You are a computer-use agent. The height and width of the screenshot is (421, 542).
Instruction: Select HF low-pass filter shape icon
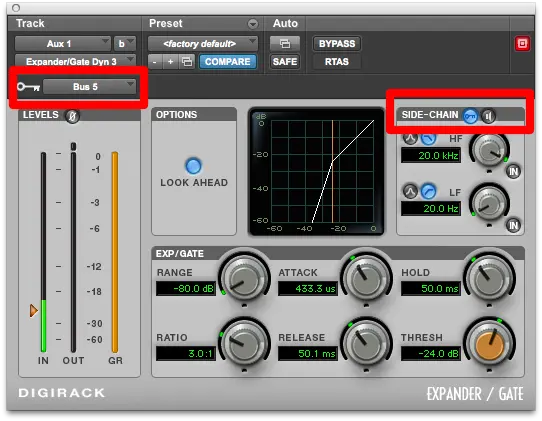429,139
